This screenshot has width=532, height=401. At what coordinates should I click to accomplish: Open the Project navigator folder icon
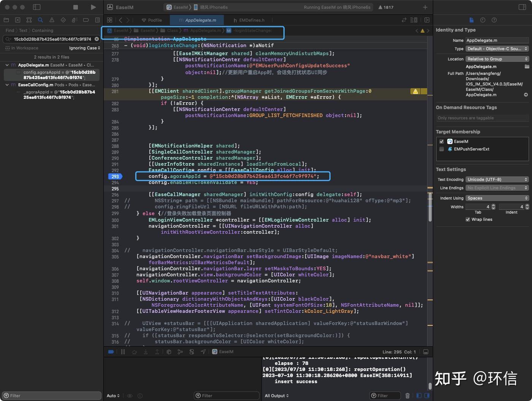pyautogui.click(x=6, y=20)
